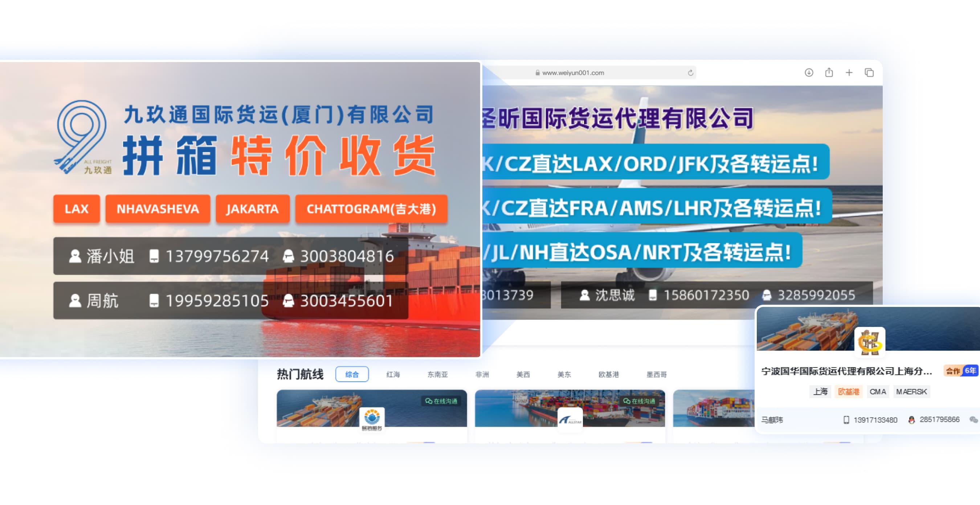Image resolution: width=980 pixels, height=505 pixels.
Task: Open the 美西 route tab
Action: click(523, 374)
